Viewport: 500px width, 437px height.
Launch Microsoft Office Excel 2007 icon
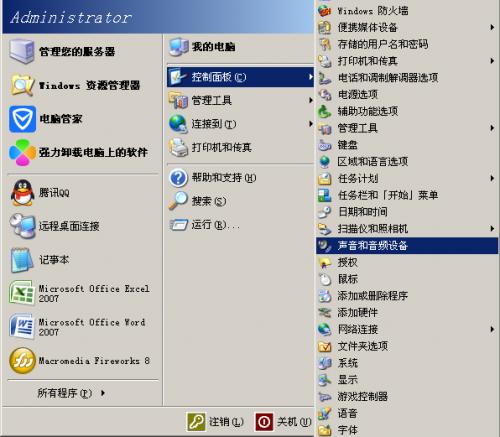click(x=22, y=293)
